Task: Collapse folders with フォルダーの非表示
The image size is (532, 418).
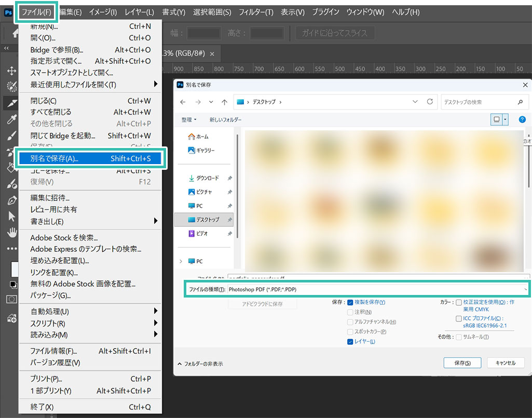Action: 200,364
